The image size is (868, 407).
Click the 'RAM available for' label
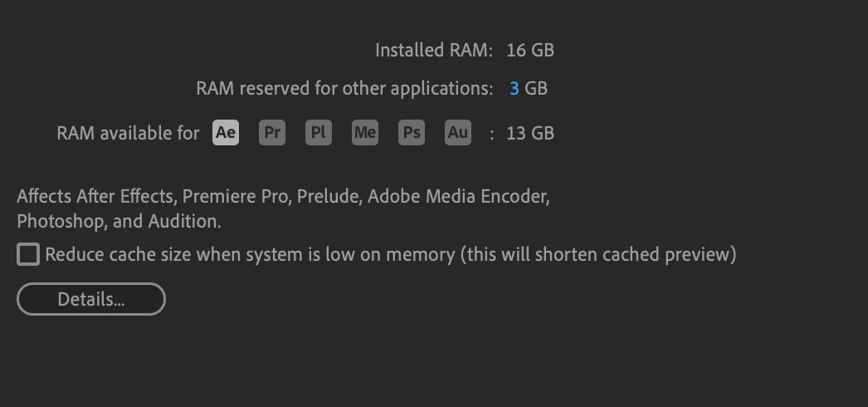pos(128,133)
